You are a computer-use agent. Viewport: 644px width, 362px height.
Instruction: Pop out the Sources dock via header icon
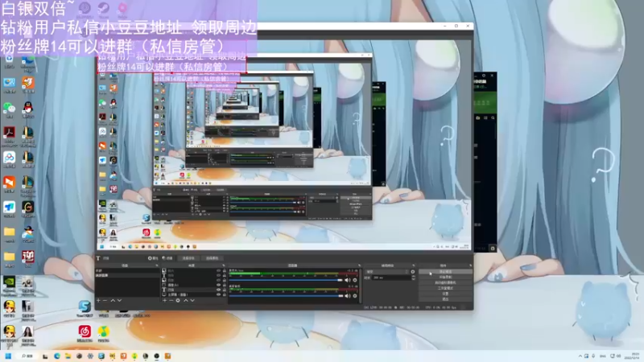224,265
